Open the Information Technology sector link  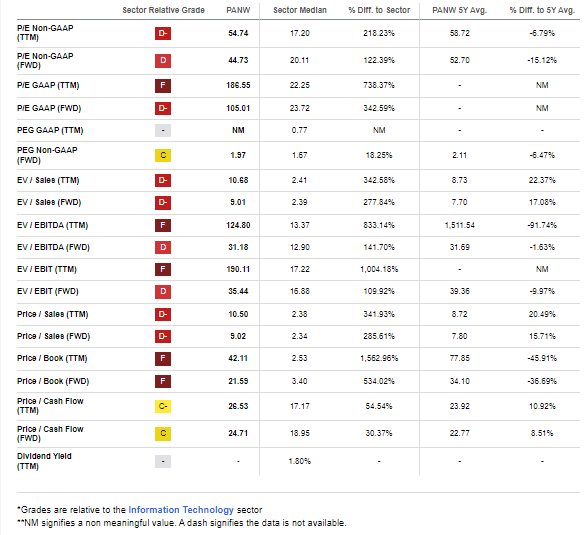click(x=181, y=510)
